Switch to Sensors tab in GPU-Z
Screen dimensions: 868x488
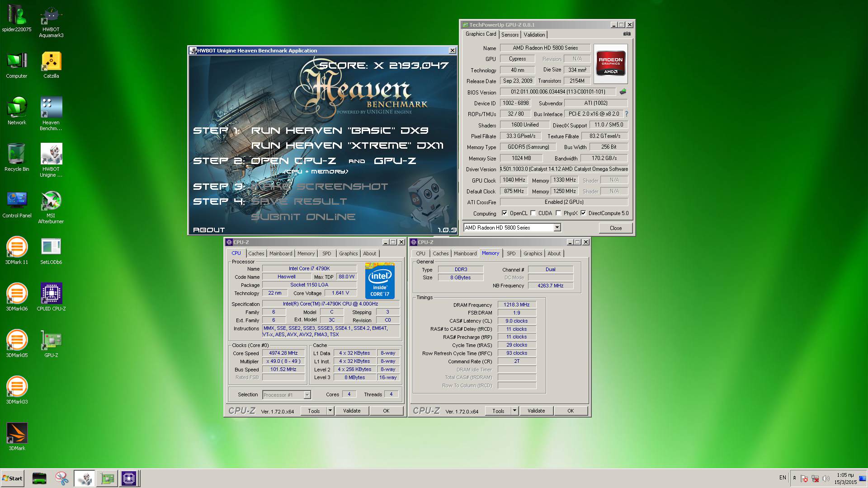pyautogui.click(x=510, y=35)
